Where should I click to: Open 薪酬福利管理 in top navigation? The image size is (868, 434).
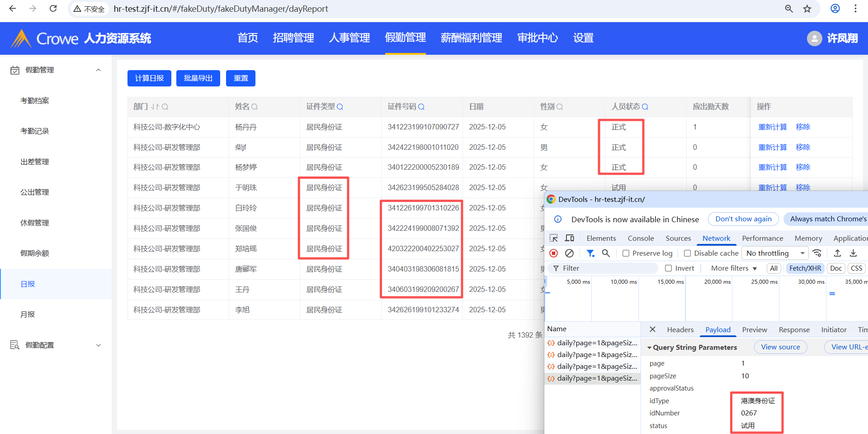[471, 38]
